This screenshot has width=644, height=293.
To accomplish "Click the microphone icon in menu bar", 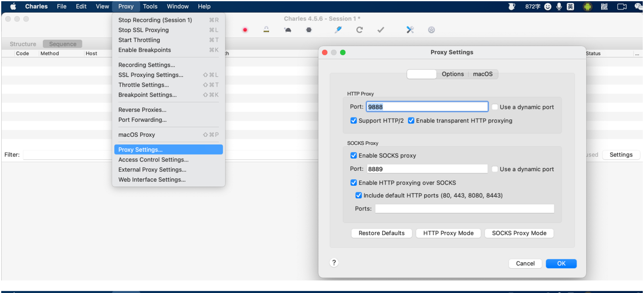I will point(559,6).
